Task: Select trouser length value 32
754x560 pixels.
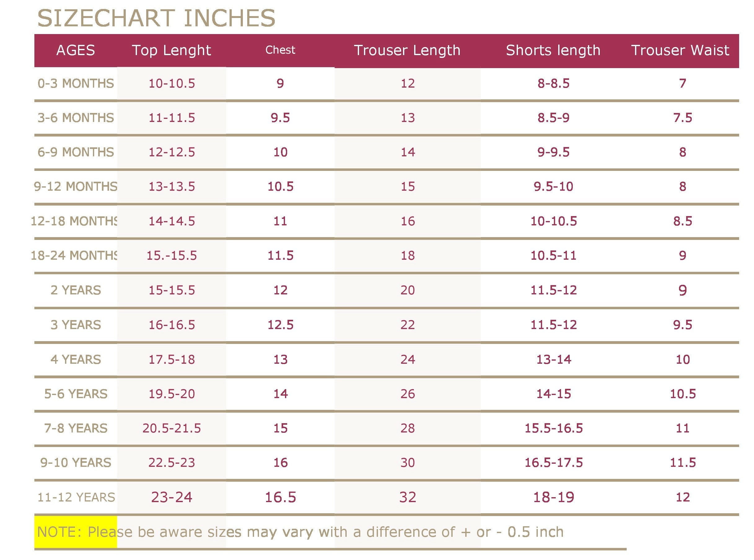Action: pyautogui.click(x=407, y=497)
